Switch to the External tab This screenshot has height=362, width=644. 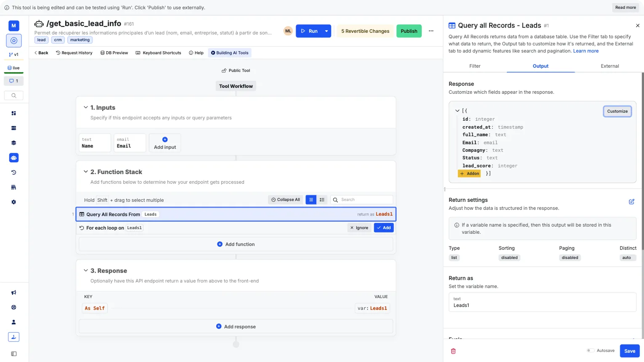coord(610,66)
